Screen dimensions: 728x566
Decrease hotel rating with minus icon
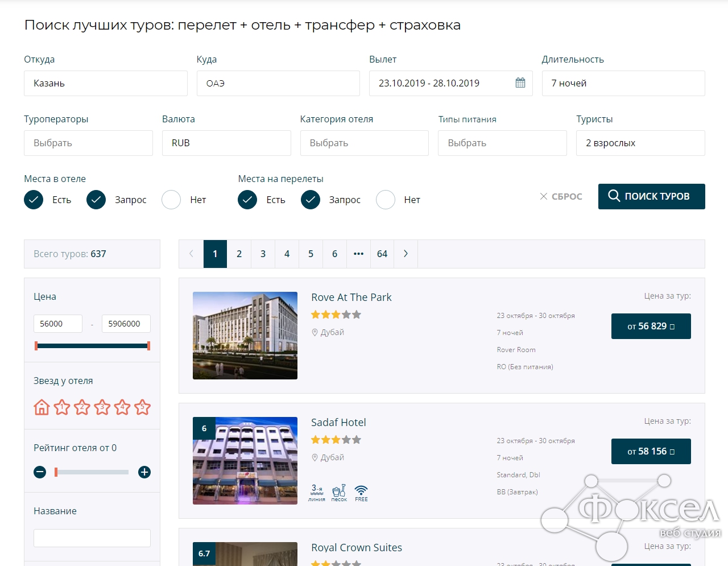40,472
